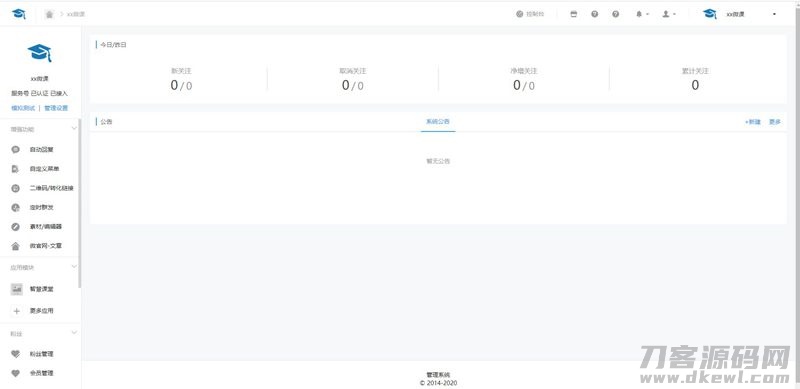The image size is (800, 389).
Task: Open 自定义菜单 document icon in sidebar
Action: [16, 169]
